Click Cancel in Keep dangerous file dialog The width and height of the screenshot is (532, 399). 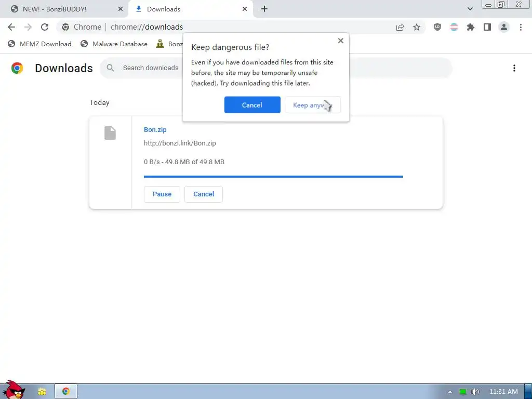[252, 105]
